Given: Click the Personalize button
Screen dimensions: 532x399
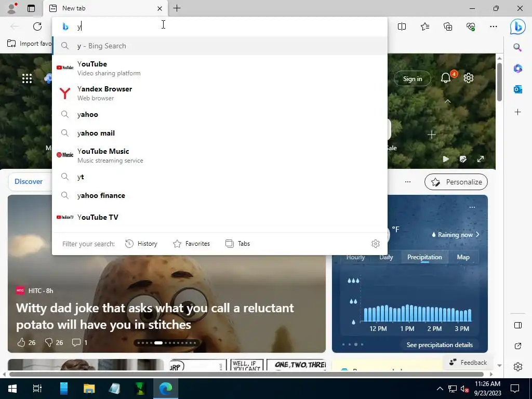Looking at the screenshot, I should 456,182.
